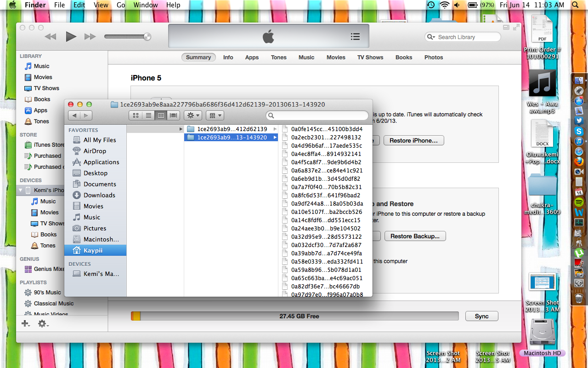This screenshot has width=588, height=368.
Task: Adjust the iTunes volume slider
Action: [x=128, y=37]
